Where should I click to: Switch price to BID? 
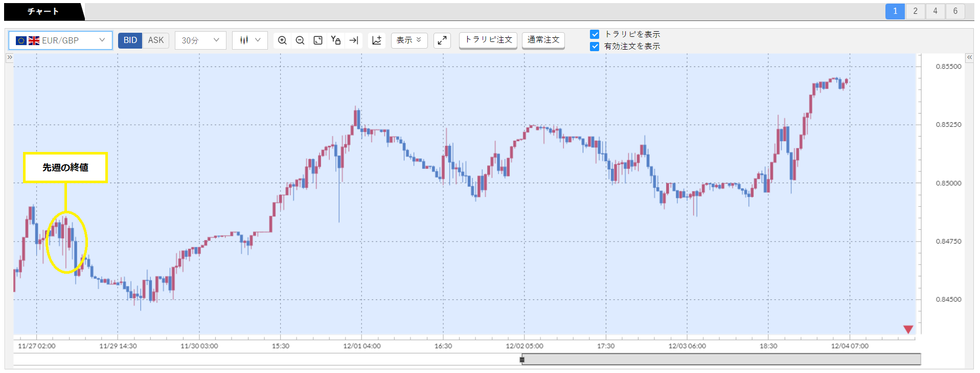pos(130,40)
